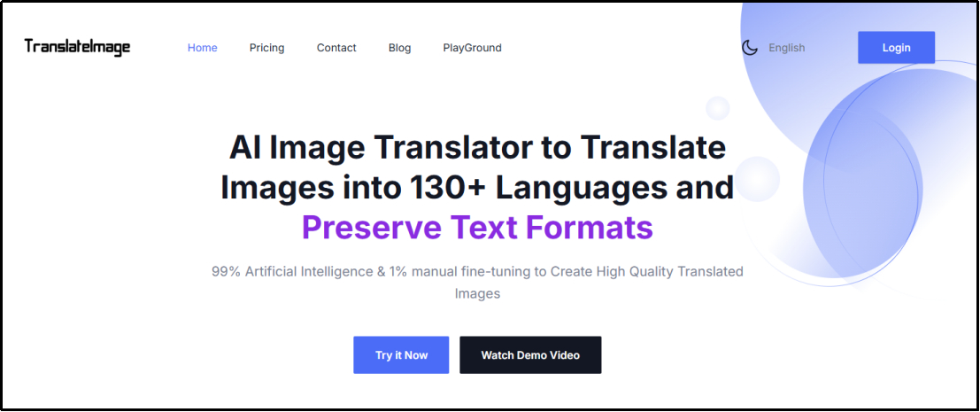Click the AI Image Translator headline line
980x412 pixels.
477,147
